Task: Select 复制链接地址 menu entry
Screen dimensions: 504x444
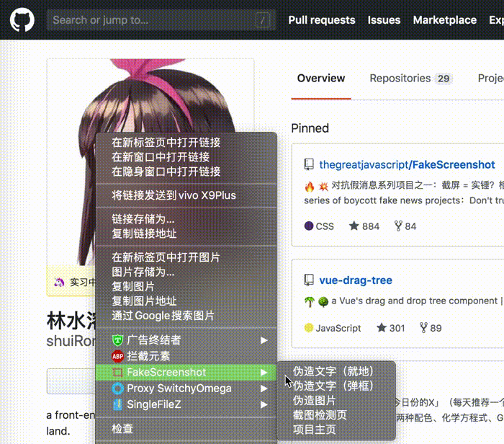Action: [186, 234]
